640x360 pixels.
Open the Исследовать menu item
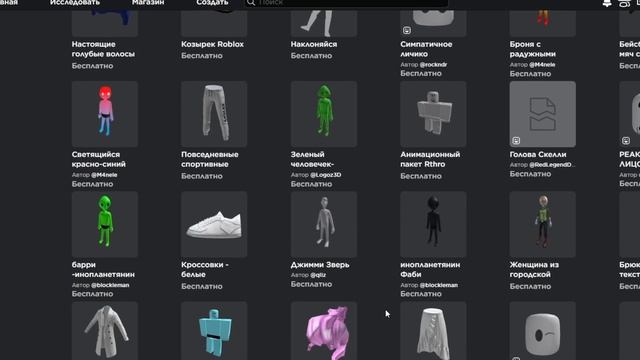tap(75, 2)
